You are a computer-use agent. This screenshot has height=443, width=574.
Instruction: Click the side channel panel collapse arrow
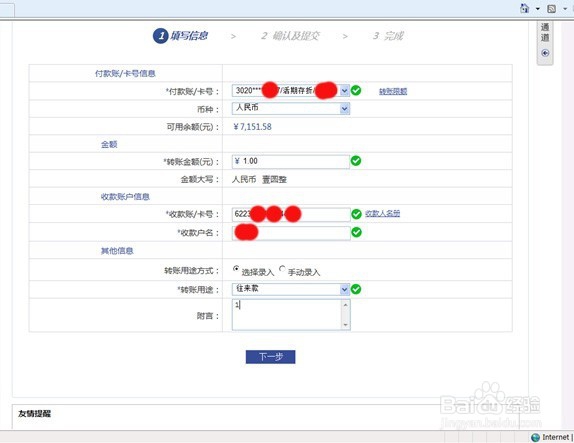click(545, 53)
